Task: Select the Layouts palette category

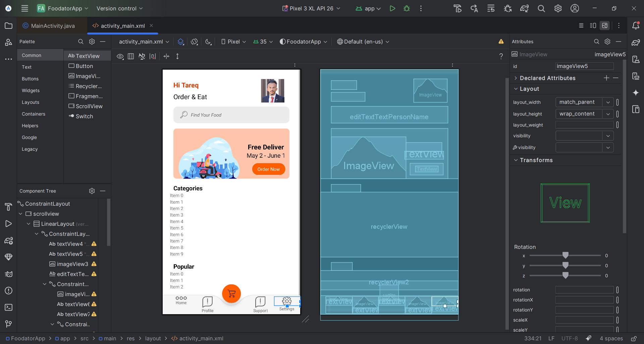Action: (x=31, y=102)
